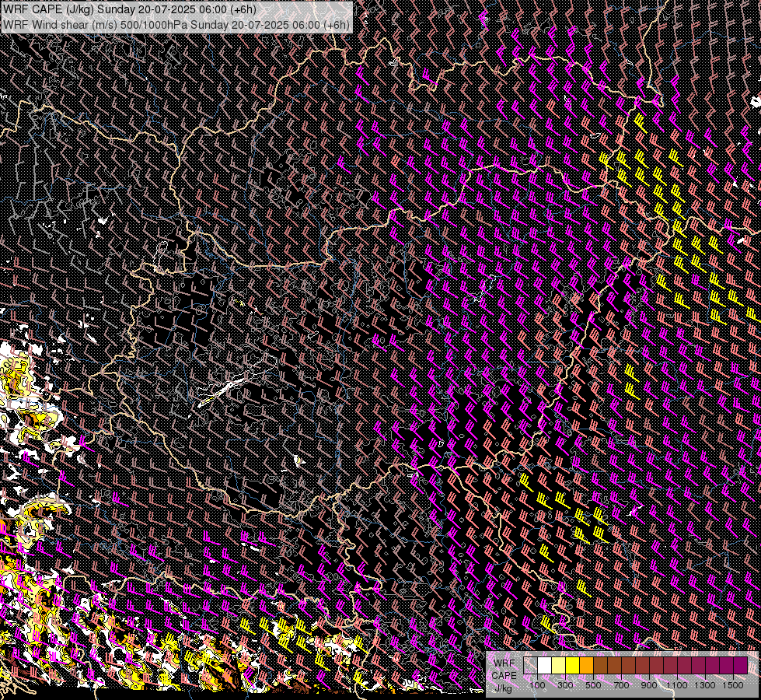
Task: Click the 100 legend value label
Action: click(537, 685)
